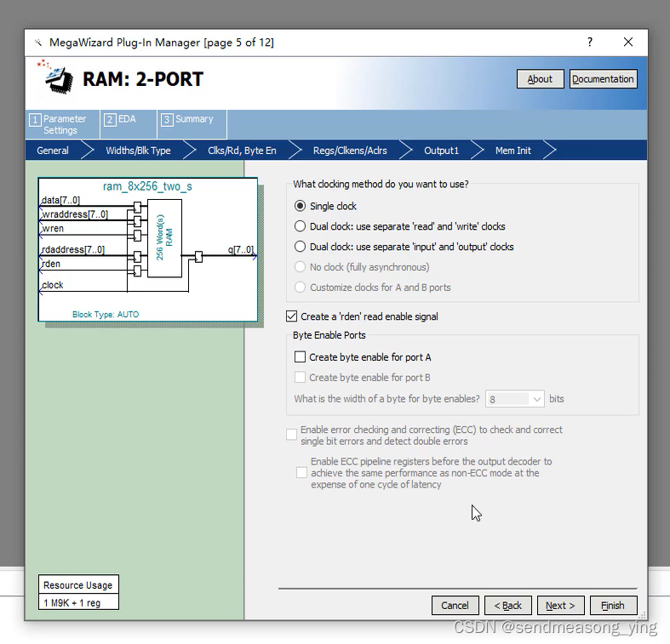Click the 'clock' port label in diagram

pos(53,285)
